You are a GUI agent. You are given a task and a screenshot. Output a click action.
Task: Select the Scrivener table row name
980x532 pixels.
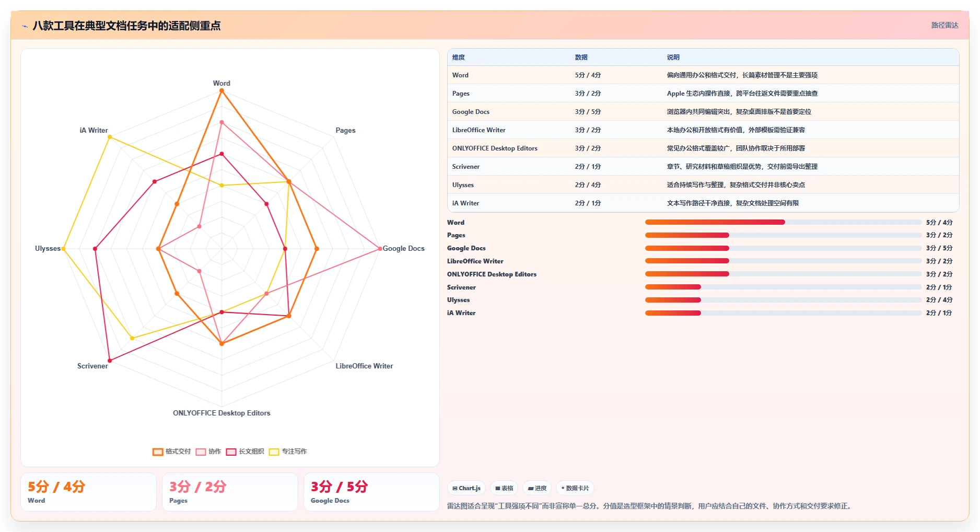pos(466,167)
